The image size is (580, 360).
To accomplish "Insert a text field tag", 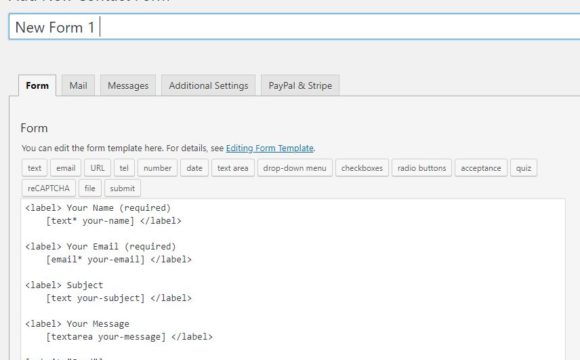I will 34,168.
